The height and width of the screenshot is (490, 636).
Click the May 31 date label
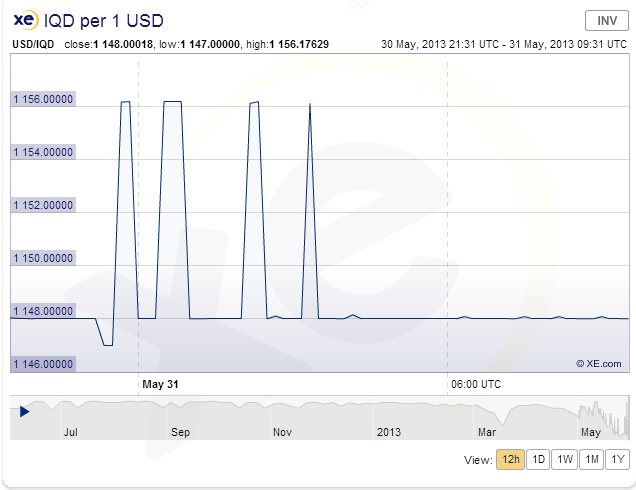(x=160, y=384)
